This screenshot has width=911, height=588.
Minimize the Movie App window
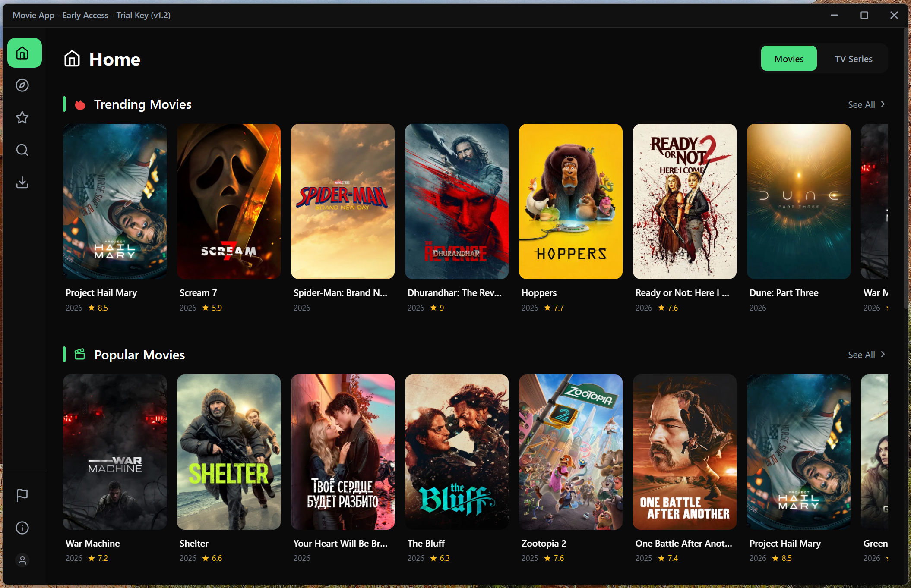point(834,15)
